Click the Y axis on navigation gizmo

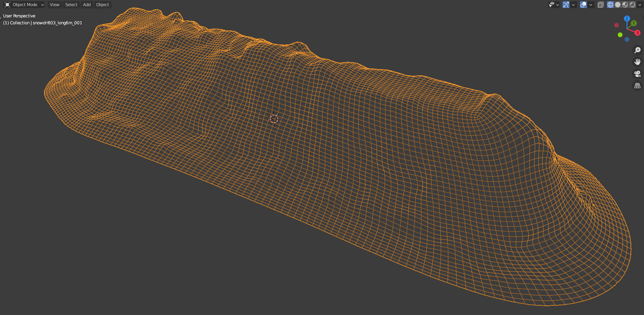click(x=634, y=24)
